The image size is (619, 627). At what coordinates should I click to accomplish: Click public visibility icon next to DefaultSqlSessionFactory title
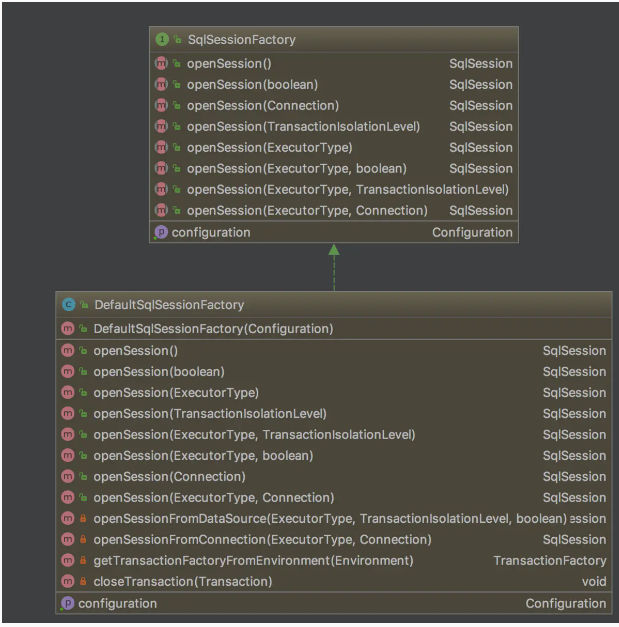[x=84, y=305]
